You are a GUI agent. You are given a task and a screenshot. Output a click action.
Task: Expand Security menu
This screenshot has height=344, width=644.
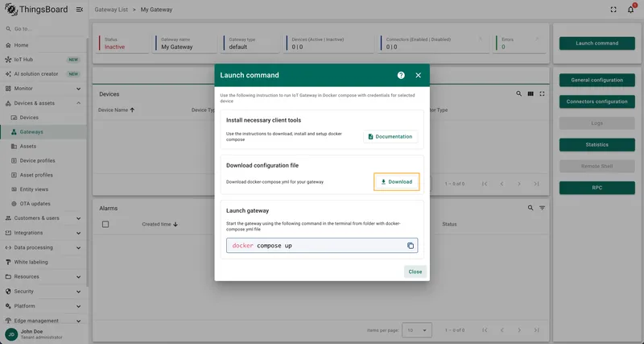[43, 292]
